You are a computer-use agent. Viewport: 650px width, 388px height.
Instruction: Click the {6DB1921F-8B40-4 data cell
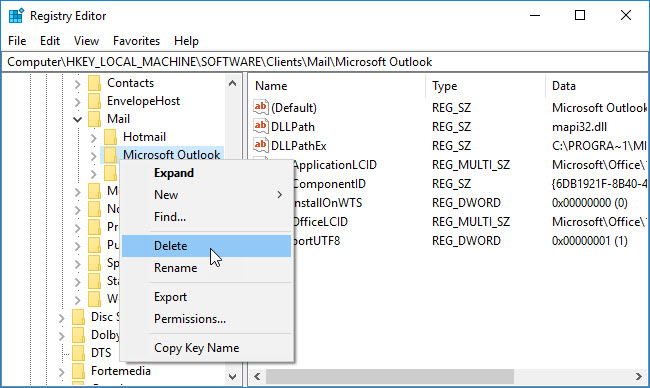pyautogui.click(x=599, y=184)
